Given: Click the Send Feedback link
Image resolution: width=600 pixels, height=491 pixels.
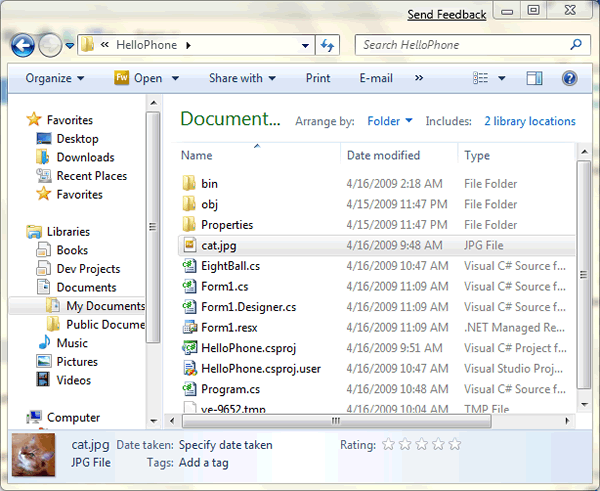Looking at the screenshot, I should coord(447,14).
